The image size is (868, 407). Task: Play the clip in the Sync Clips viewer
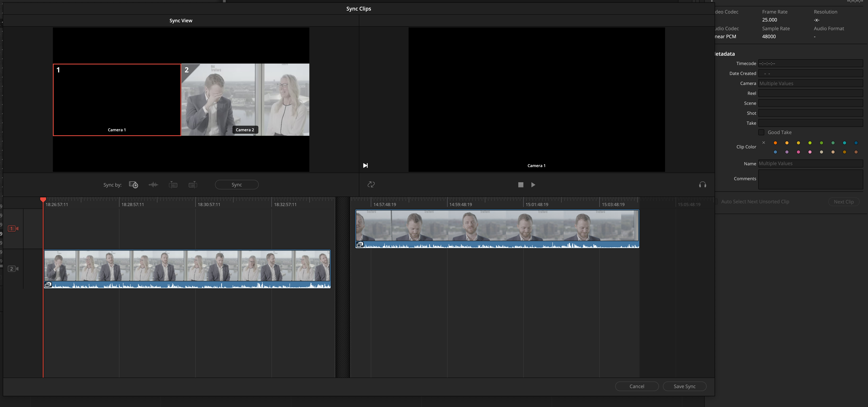pyautogui.click(x=533, y=185)
